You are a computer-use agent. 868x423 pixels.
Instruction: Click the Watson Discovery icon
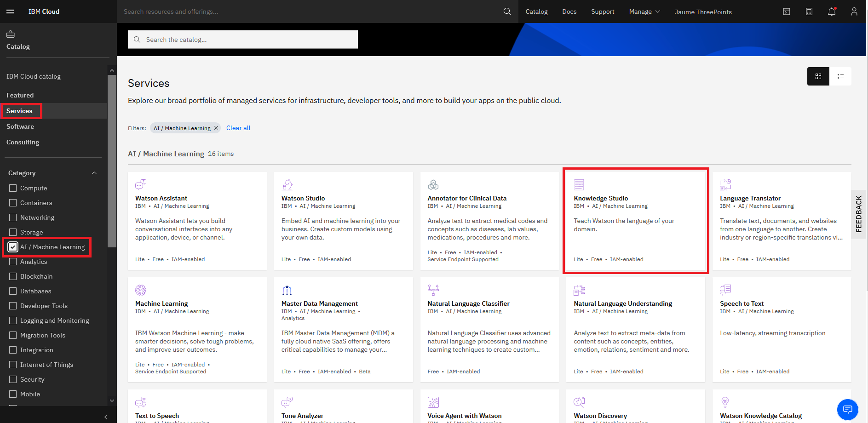(579, 402)
